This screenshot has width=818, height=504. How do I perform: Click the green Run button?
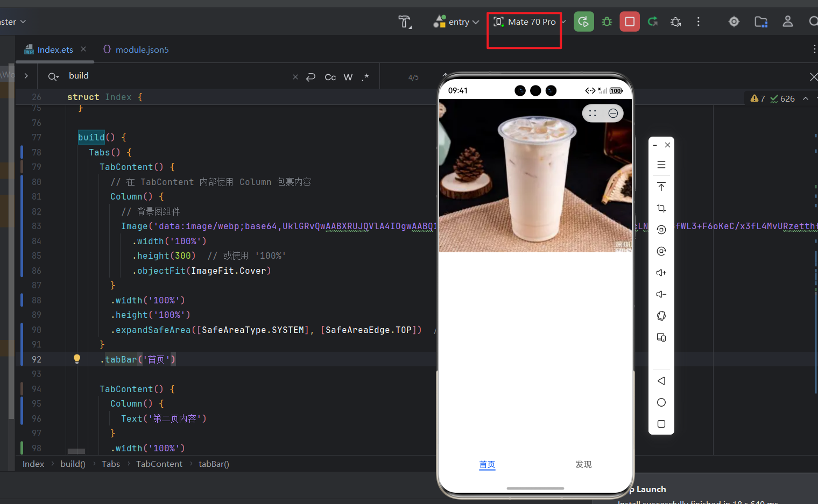tap(583, 22)
